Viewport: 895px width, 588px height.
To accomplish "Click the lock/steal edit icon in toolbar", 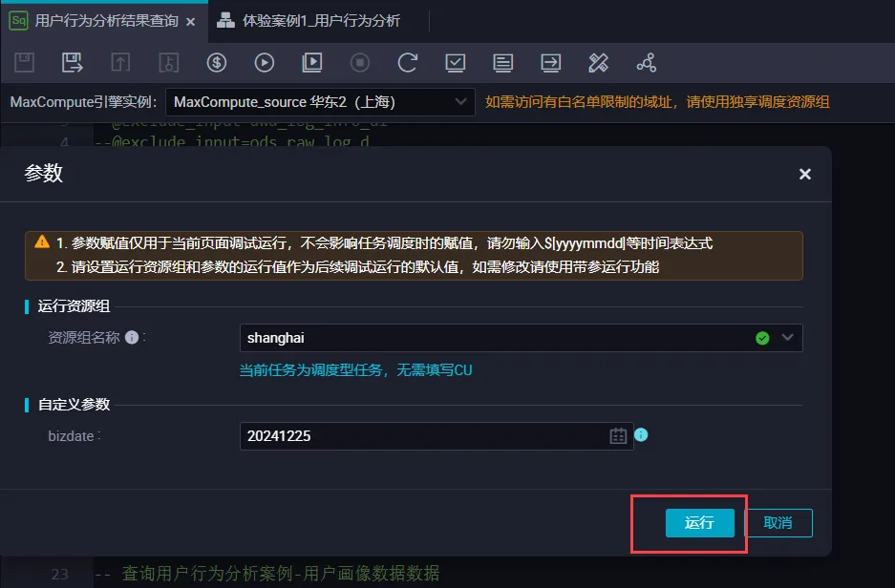I will point(168,63).
